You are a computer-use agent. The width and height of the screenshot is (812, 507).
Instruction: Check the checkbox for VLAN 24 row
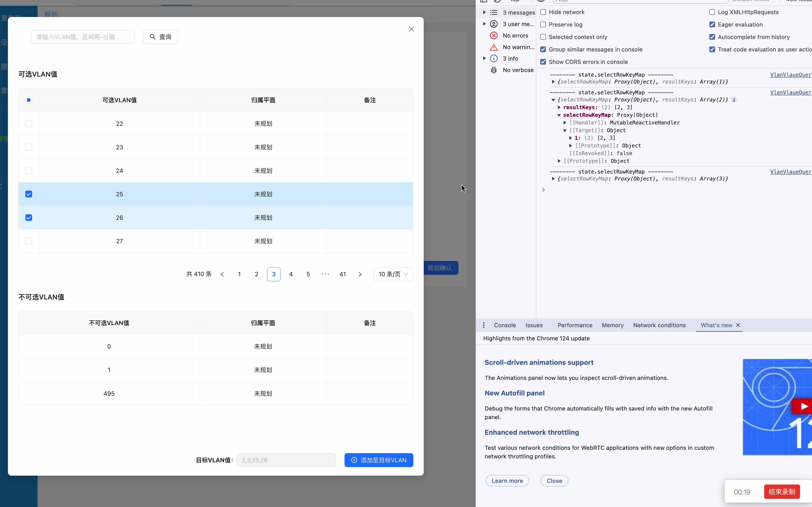click(x=29, y=171)
